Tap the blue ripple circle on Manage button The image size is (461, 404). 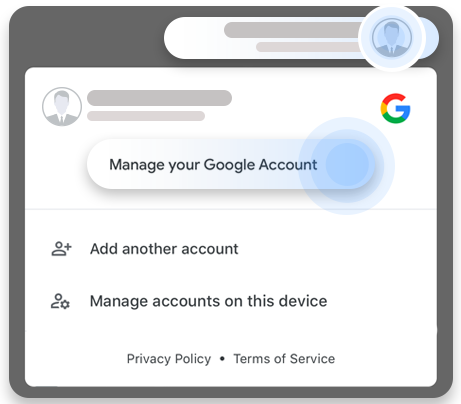pos(347,165)
